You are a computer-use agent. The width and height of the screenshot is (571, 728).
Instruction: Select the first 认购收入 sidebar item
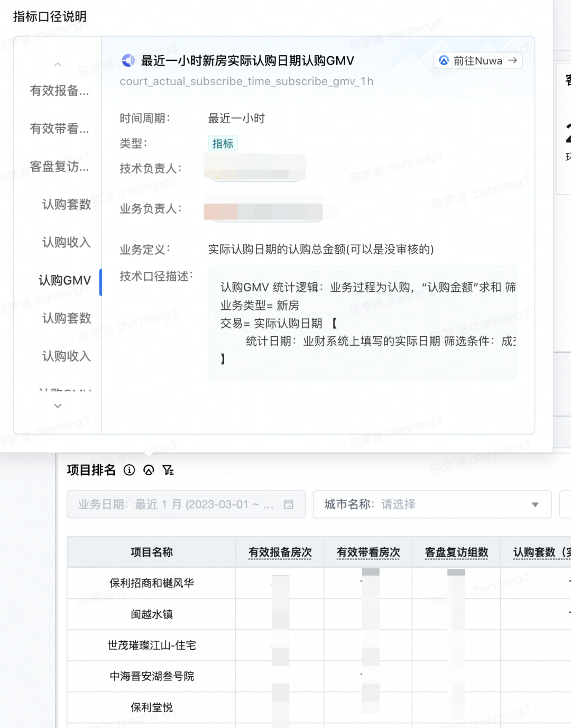[67, 242]
